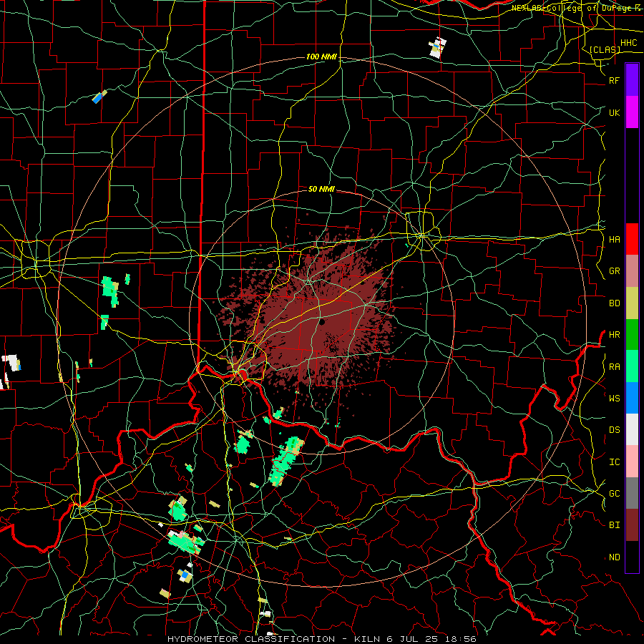This screenshot has height=644, width=644.
Task: Click the "BI" legend label
Action: 614,525
